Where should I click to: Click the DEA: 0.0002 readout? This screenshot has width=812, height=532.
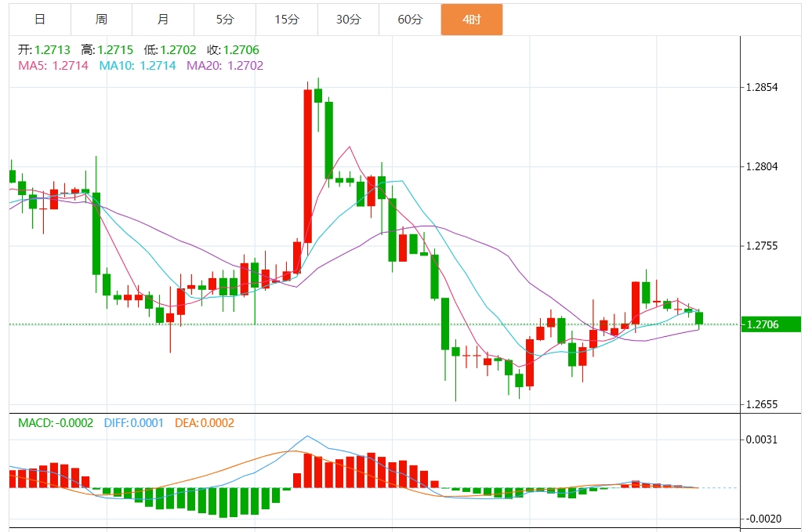[x=205, y=423]
